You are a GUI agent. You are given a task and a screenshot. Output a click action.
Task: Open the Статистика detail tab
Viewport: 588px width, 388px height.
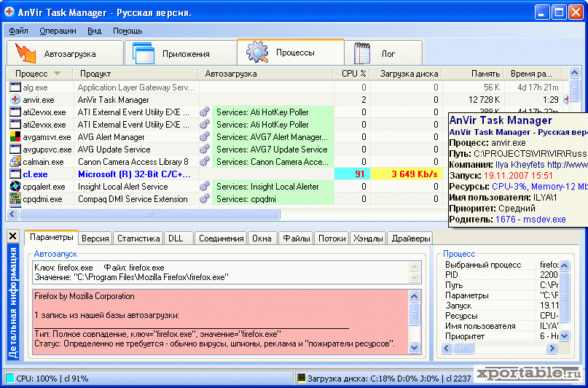tap(138, 238)
